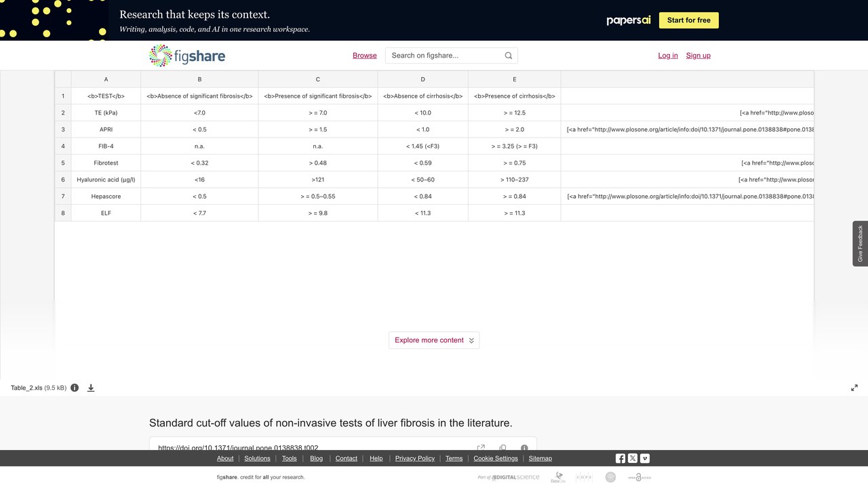868x488 pixels.
Task: Download Table_2.xls with the download icon
Action: coord(91,388)
